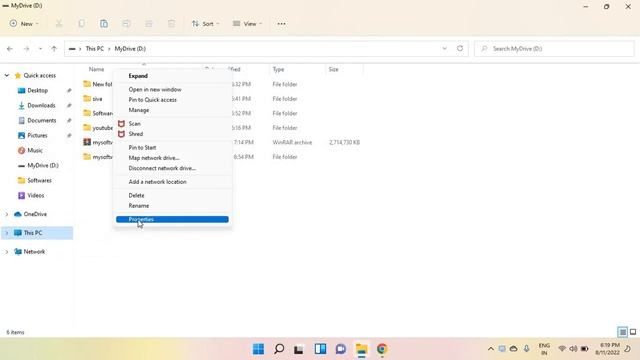Image resolution: width=640 pixels, height=360 pixels.
Task: Click the Share icon in toolbar
Action: [149, 24]
